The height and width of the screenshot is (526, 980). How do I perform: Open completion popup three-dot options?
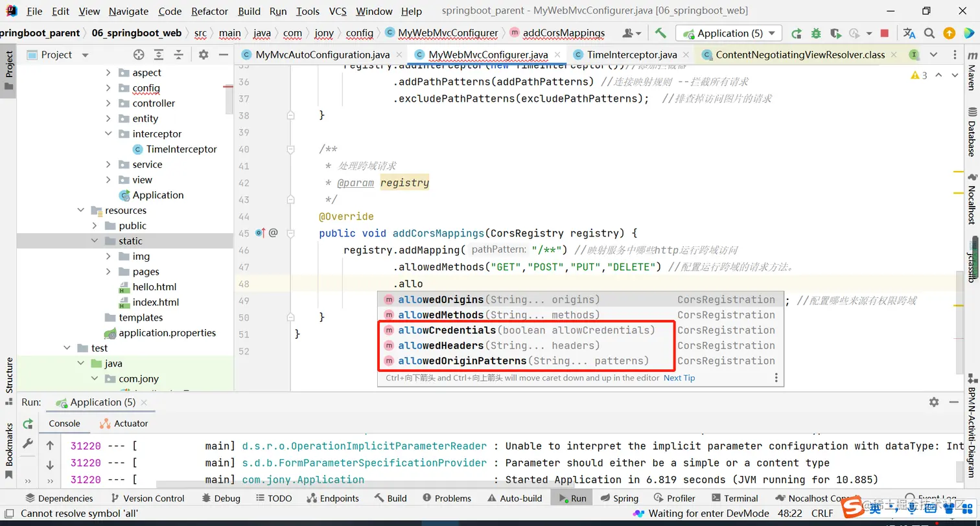[x=776, y=378]
